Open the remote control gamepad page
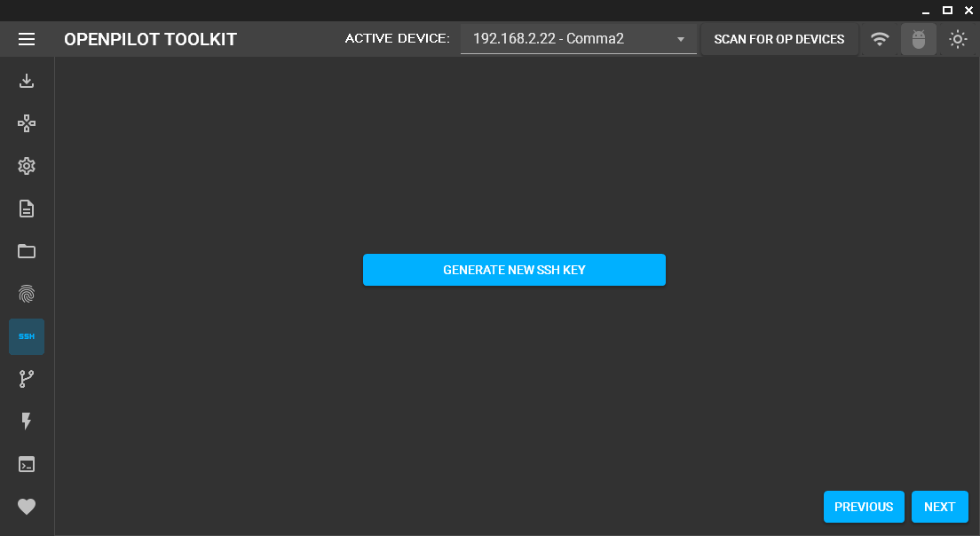Screen dimensions: 980x536 pyautogui.click(x=27, y=123)
